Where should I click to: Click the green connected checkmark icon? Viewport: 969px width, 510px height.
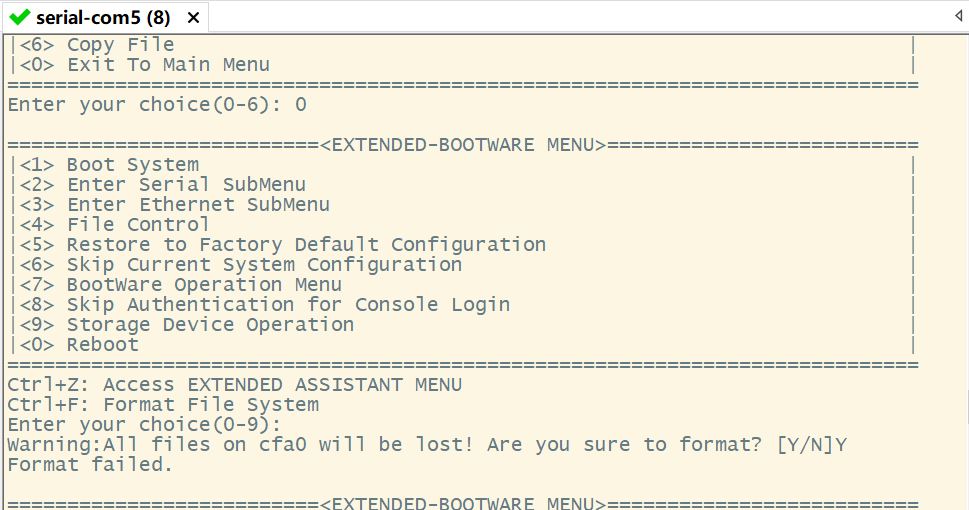(20, 17)
